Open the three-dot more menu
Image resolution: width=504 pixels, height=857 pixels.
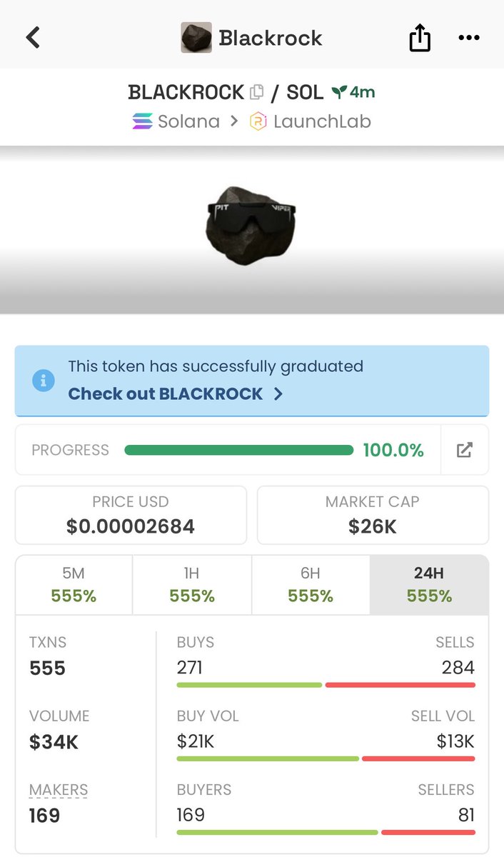point(469,37)
